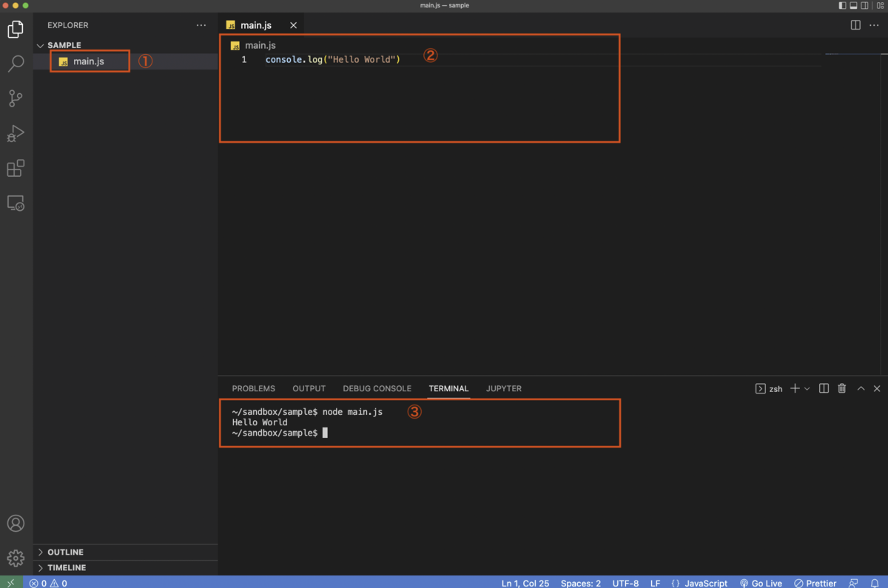Open the Source Control view
888x588 pixels.
point(16,98)
